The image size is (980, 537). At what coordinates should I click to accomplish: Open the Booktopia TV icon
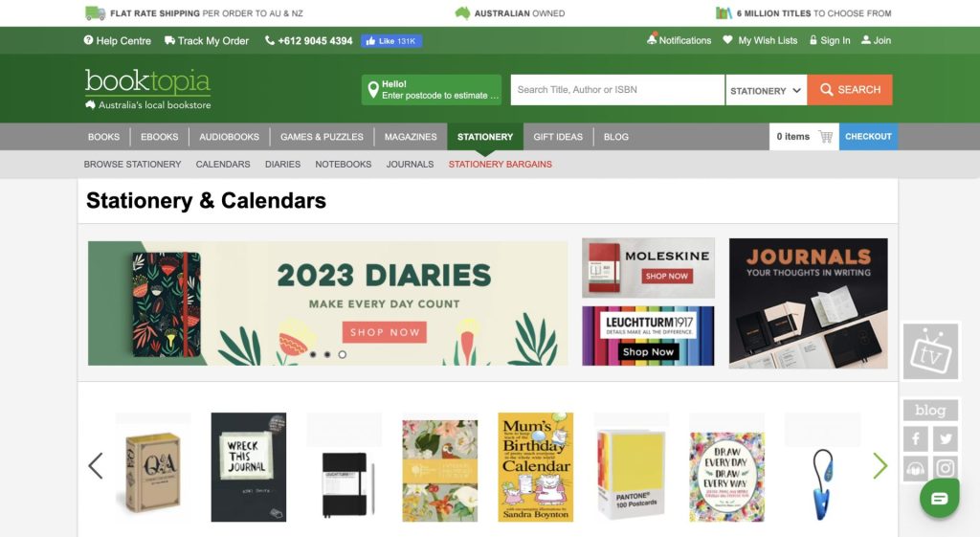click(x=930, y=351)
